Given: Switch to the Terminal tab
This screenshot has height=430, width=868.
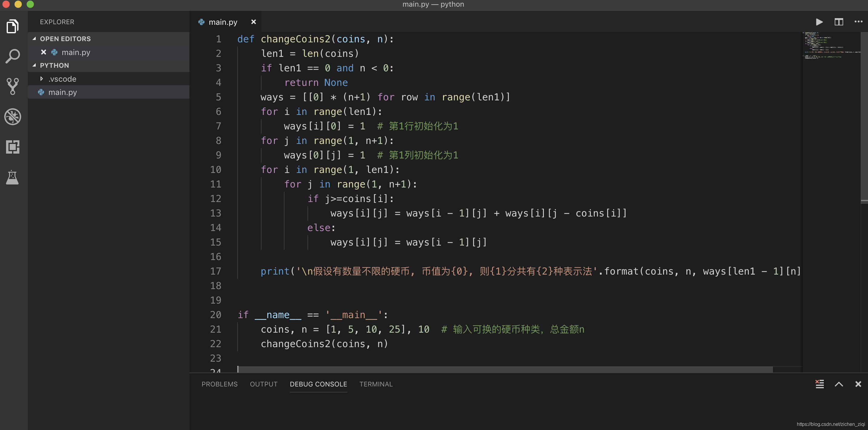Looking at the screenshot, I should [376, 384].
